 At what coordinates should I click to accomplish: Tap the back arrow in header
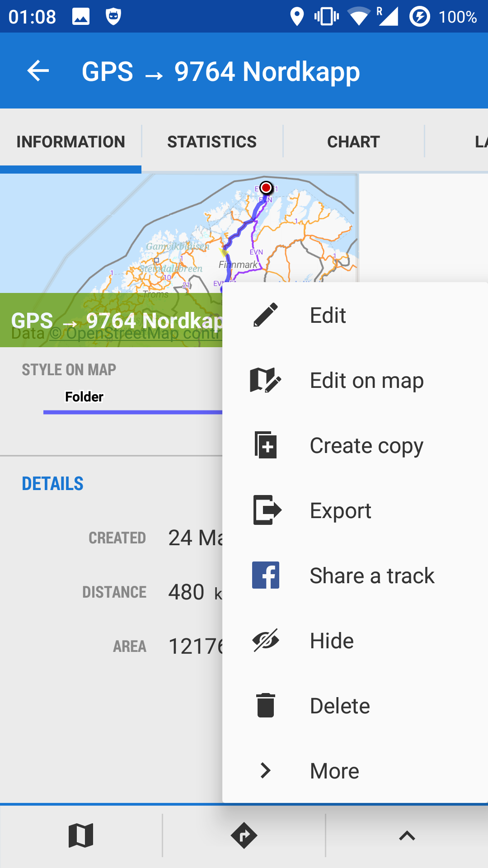38,71
